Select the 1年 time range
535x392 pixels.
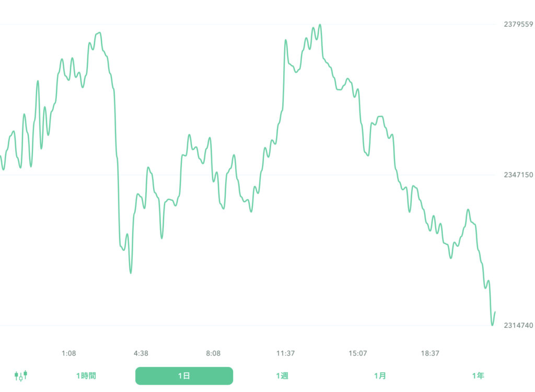pos(478,376)
